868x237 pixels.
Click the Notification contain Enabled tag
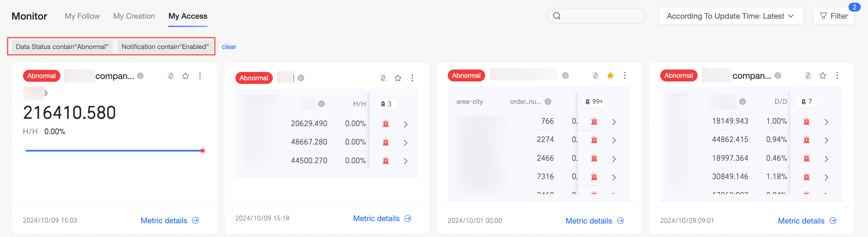click(165, 47)
